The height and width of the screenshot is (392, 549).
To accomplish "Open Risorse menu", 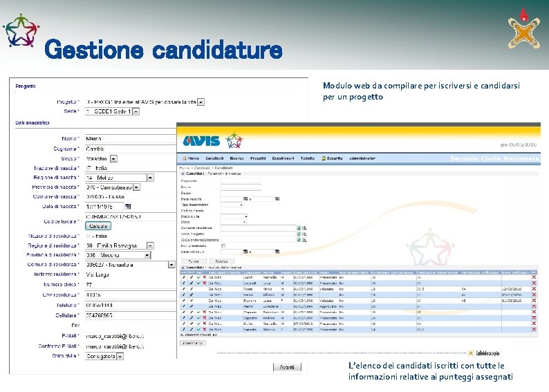I will (236, 158).
